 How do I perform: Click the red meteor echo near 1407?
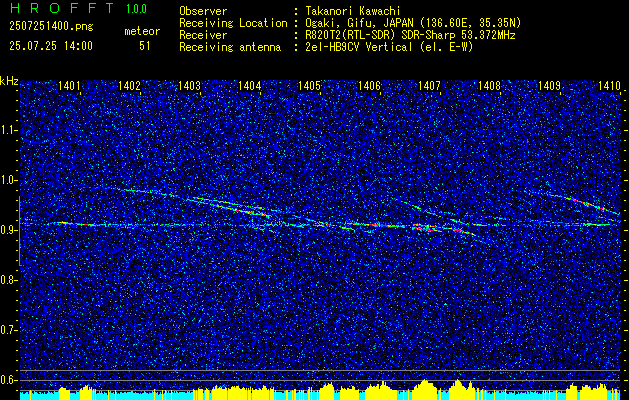425,228
